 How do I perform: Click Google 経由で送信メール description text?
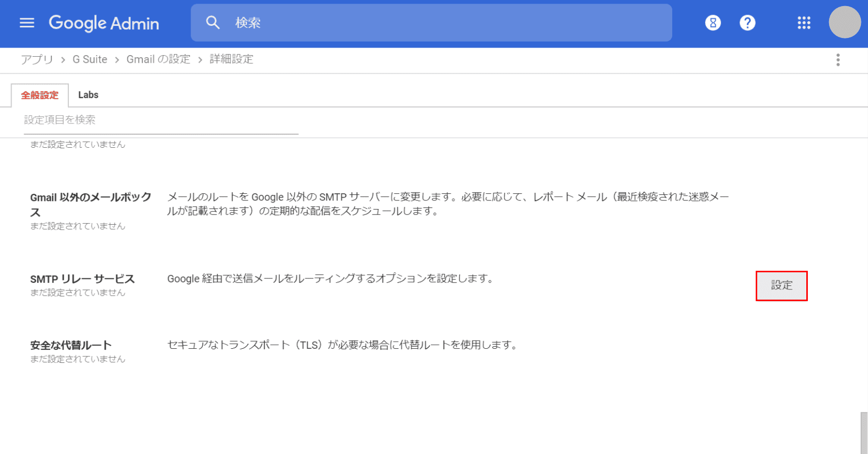[331, 278]
